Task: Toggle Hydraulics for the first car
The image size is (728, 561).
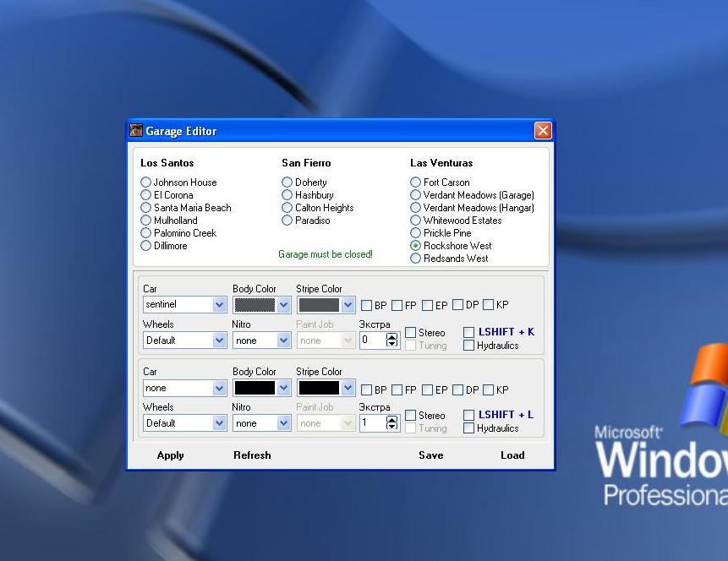Action: coord(469,346)
